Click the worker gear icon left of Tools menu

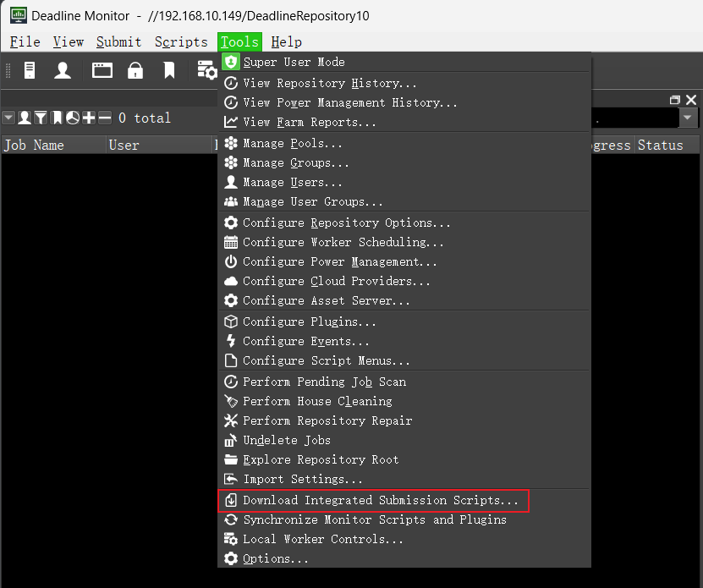coord(206,70)
